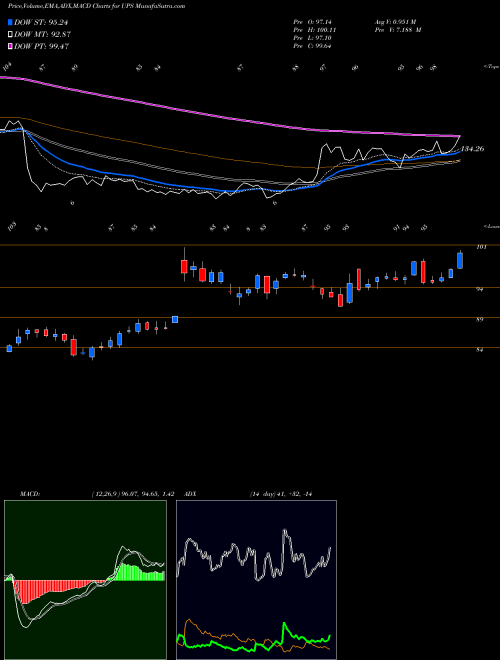The image size is (500, 660).
Task: Click the blue DOW ST legend swatch
Action: pos(11,22)
